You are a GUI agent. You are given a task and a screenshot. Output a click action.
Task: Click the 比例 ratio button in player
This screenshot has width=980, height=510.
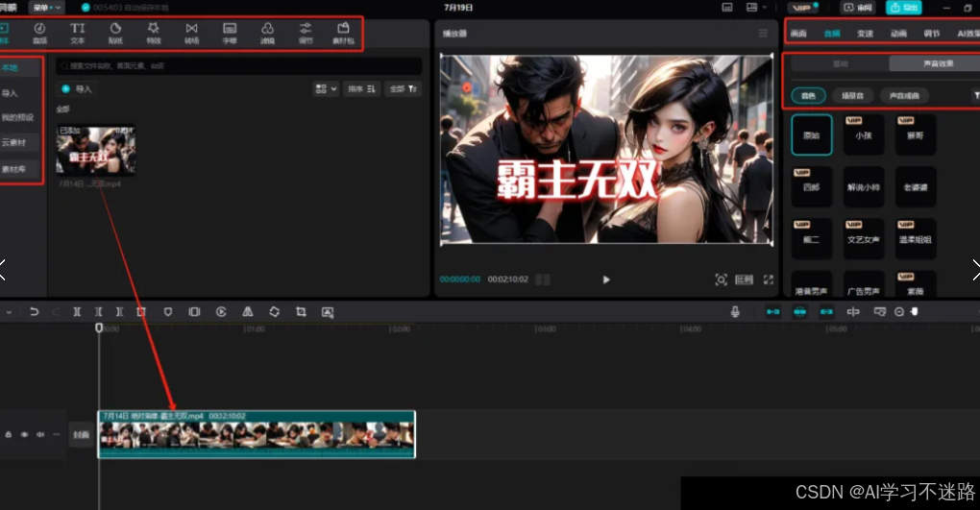pos(744,279)
